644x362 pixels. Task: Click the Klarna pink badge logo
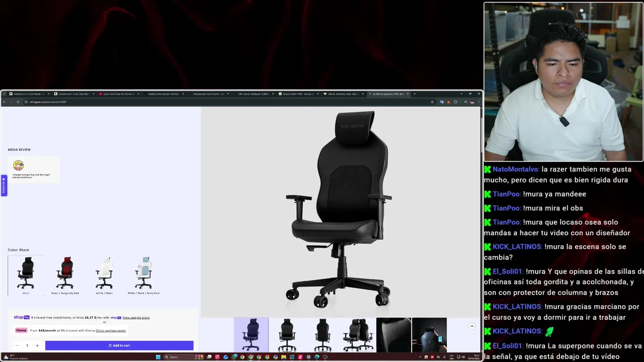click(21, 330)
